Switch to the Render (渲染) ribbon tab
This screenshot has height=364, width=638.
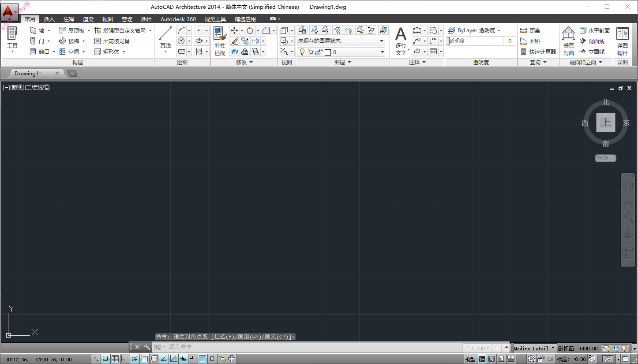click(x=88, y=19)
